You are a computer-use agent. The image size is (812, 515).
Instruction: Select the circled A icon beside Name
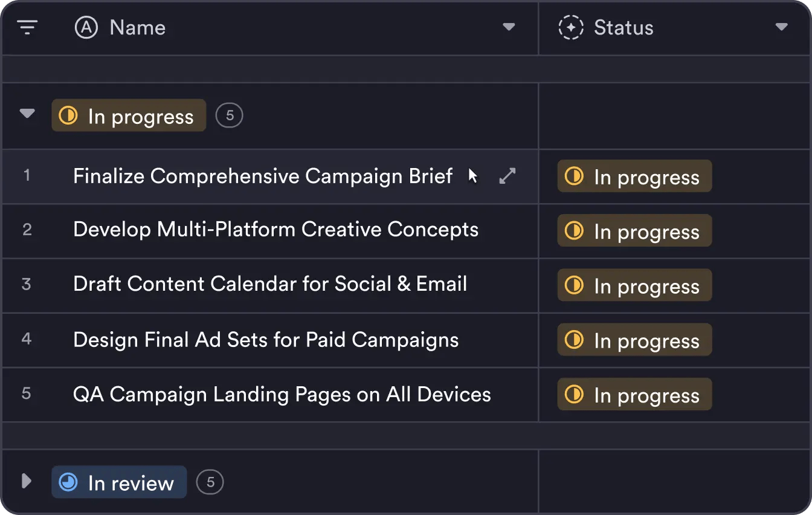click(x=85, y=27)
